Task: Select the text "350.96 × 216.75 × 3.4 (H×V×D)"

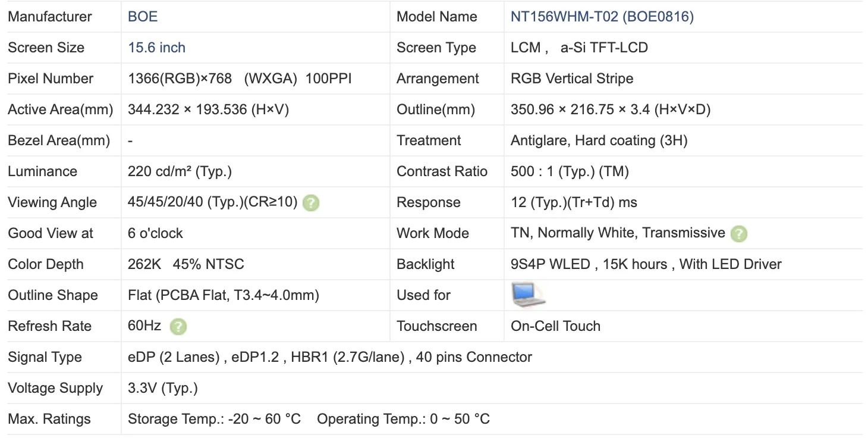Action: click(x=611, y=109)
